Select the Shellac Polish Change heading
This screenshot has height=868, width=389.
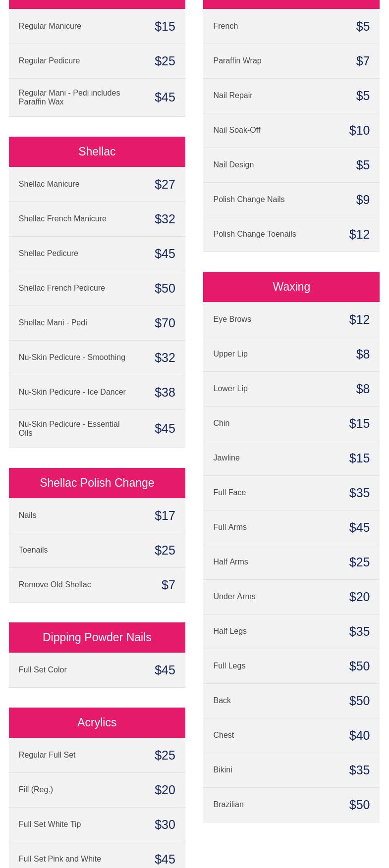point(97,483)
